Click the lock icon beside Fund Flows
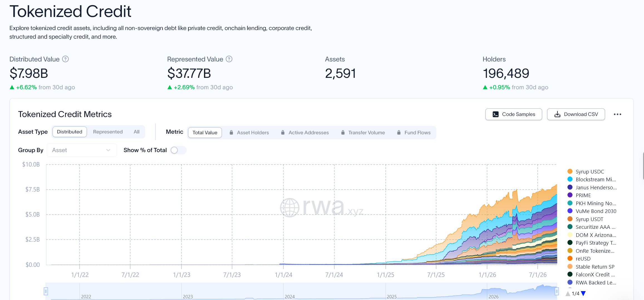 tap(399, 133)
